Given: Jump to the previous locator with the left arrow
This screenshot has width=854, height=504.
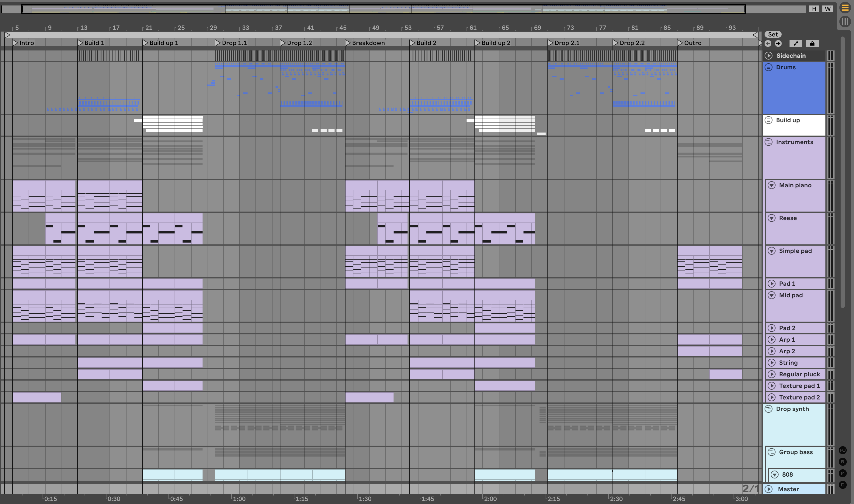Looking at the screenshot, I should click(768, 43).
